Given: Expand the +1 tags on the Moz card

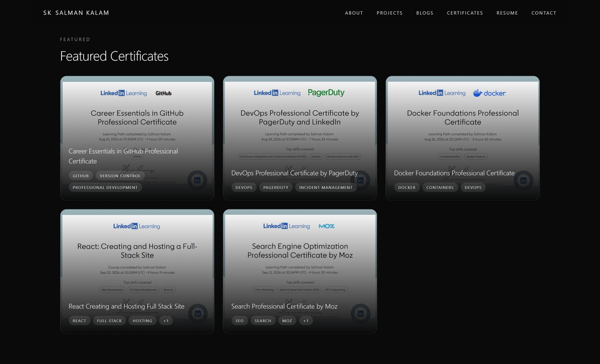Looking at the screenshot, I should click(306, 321).
